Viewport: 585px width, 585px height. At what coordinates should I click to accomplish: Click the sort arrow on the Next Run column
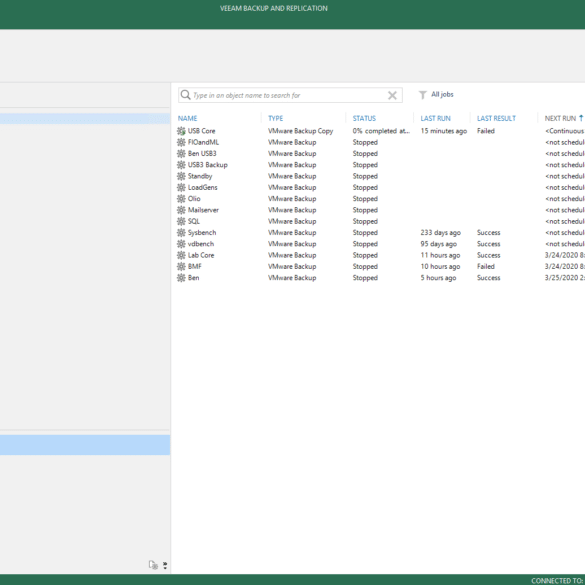[x=581, y=118]
